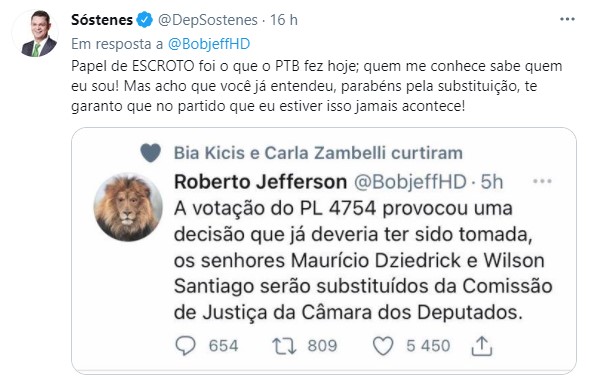
Task: Open Sóstenes' profile picture
Action: (x=35, y=33)
